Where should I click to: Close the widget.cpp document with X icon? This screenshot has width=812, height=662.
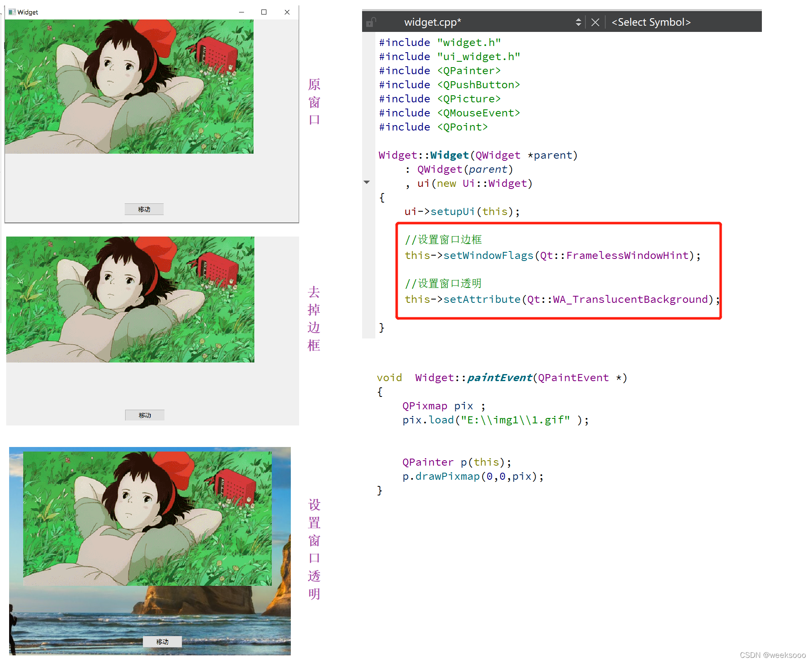coord(595,22)
